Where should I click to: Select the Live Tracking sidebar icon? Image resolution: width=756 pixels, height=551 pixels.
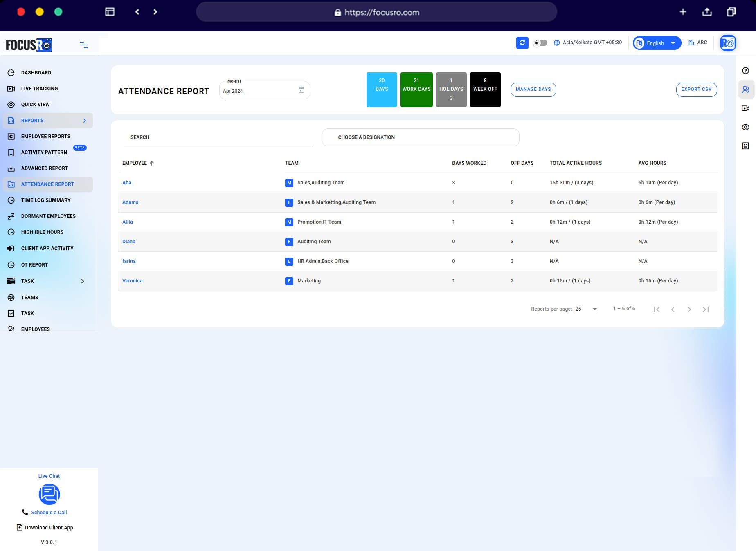click(11, 88)
